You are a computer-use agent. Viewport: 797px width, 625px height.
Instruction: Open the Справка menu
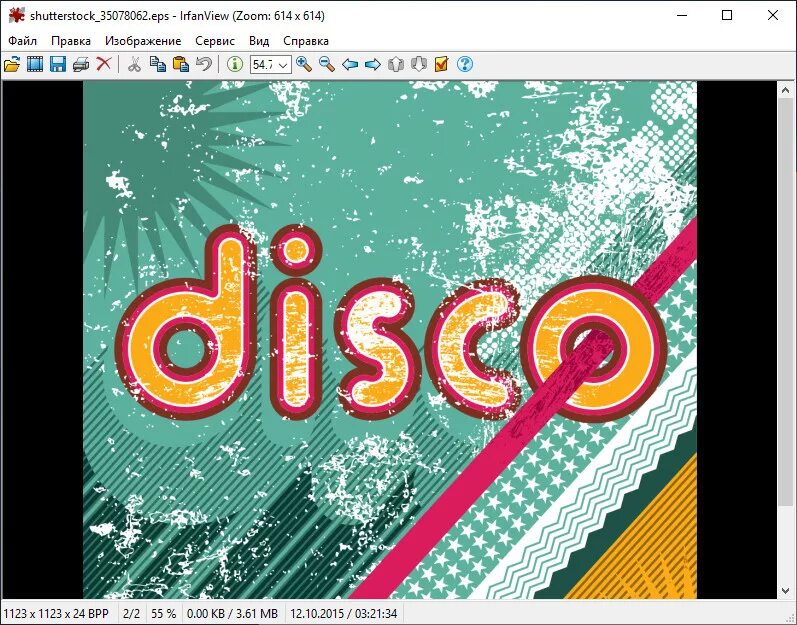coord(306,41)
